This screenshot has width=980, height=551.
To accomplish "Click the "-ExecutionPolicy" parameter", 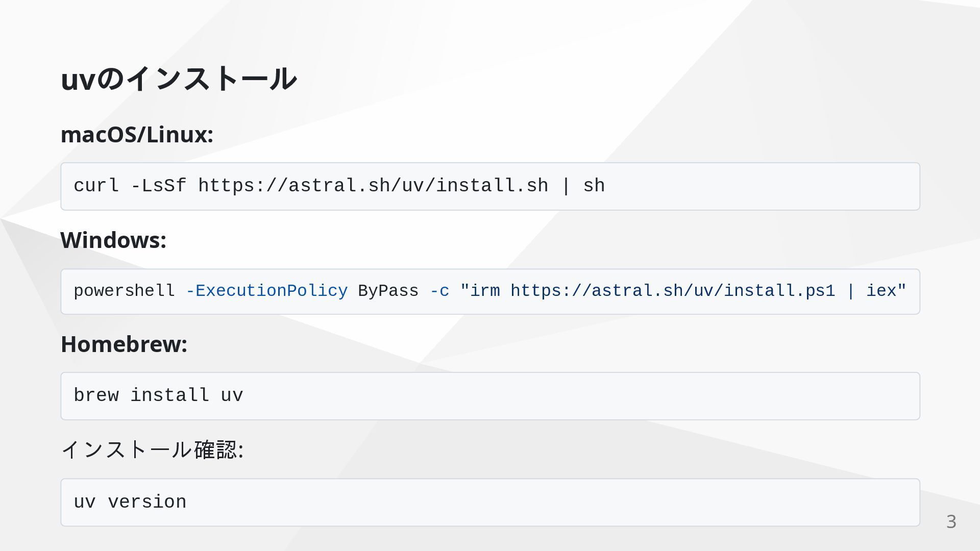I will pos(266,291).
